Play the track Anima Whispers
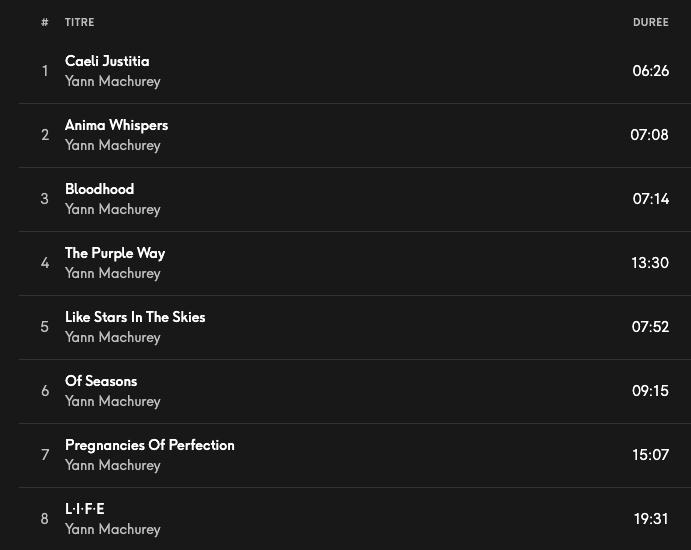The image size is (691, 550). (x=116, y=125)
